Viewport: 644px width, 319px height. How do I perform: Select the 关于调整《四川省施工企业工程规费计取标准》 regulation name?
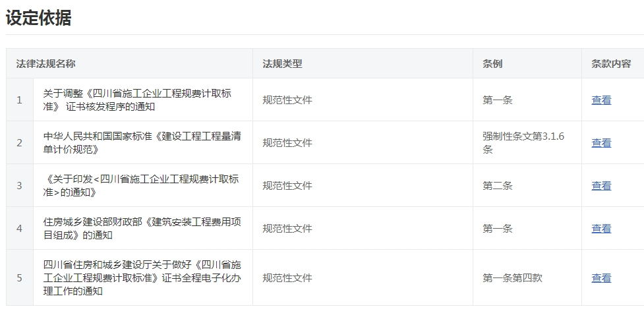coord(137,100)
